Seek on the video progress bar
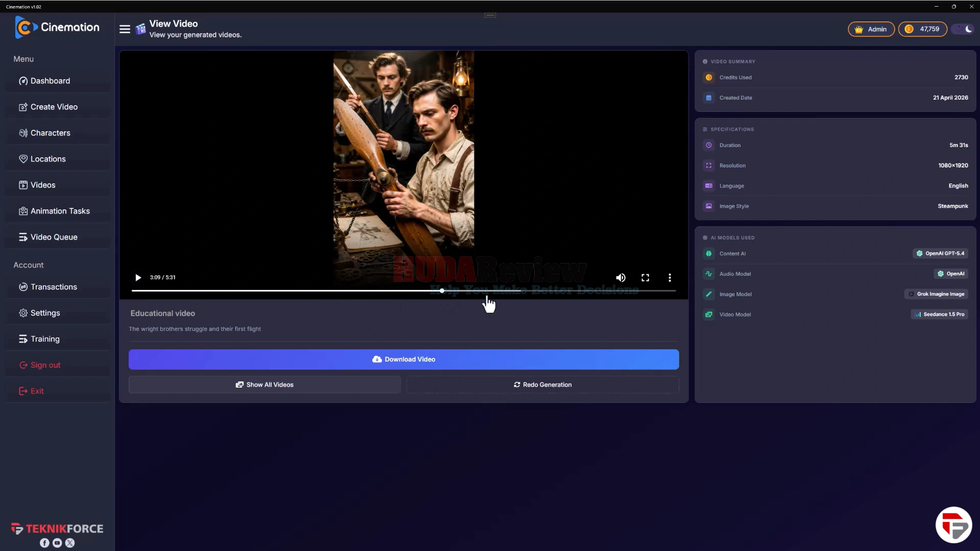Screen dimensions: 980x551 (403, 291)
